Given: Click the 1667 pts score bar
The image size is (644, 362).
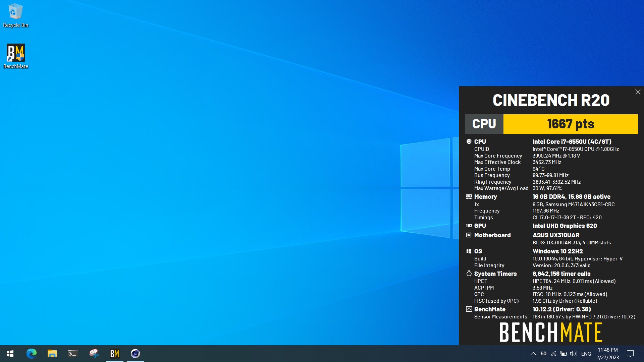Looking at the screenshot, I should (571, 124).
